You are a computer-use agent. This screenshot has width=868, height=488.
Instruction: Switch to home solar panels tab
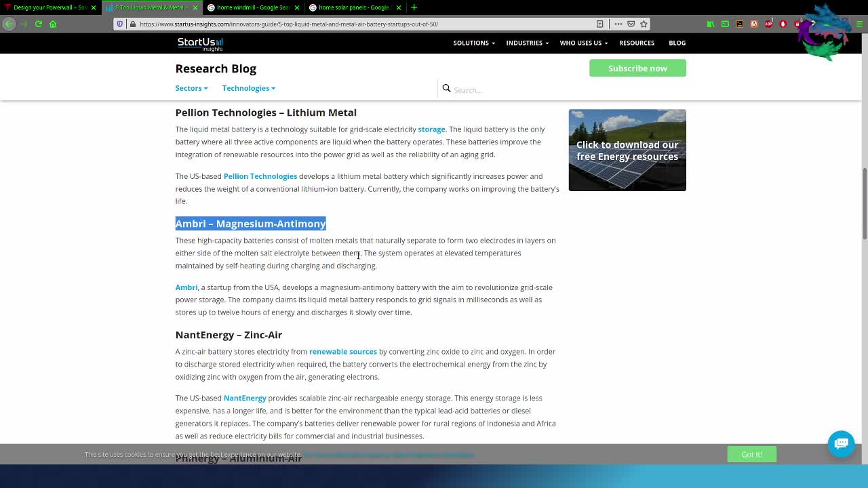point(355,7)
